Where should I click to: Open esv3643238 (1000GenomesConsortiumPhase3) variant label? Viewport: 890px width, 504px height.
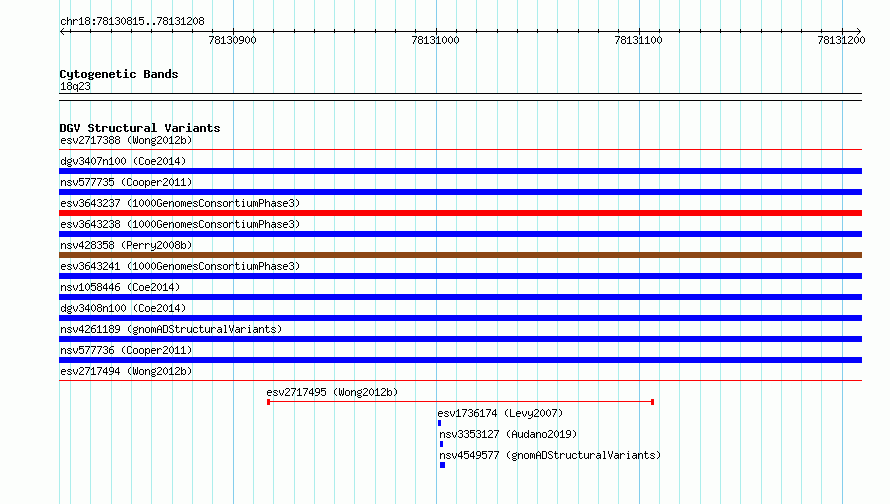pos(180,224)
